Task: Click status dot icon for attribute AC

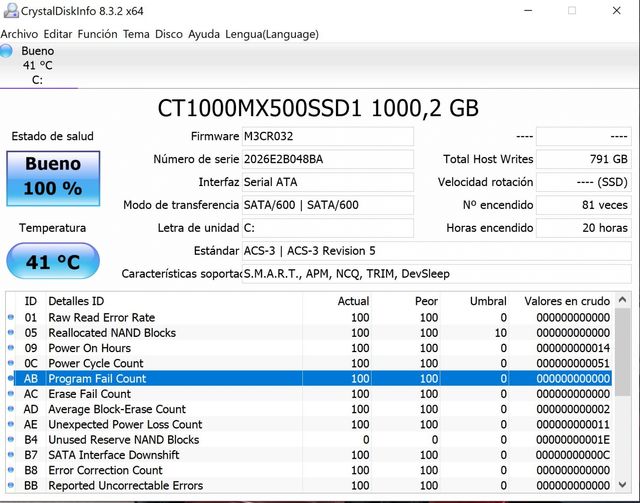Action: click(11, 393)
